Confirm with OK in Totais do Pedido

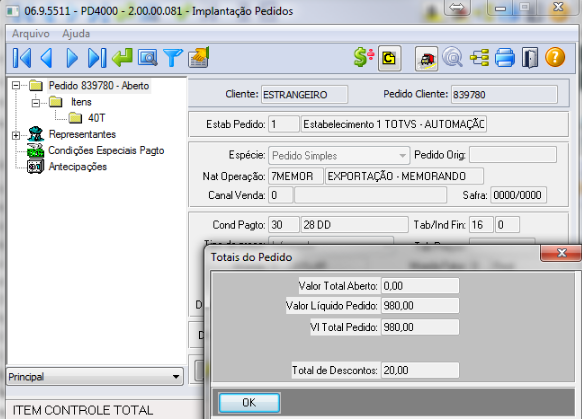(x=249, y=403)
